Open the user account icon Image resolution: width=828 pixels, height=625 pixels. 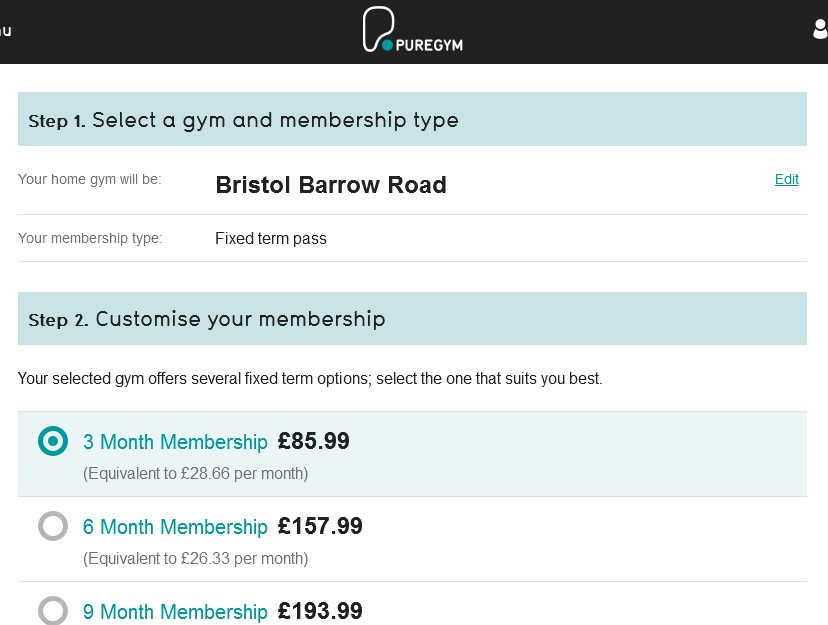click(x=820, y=29)
